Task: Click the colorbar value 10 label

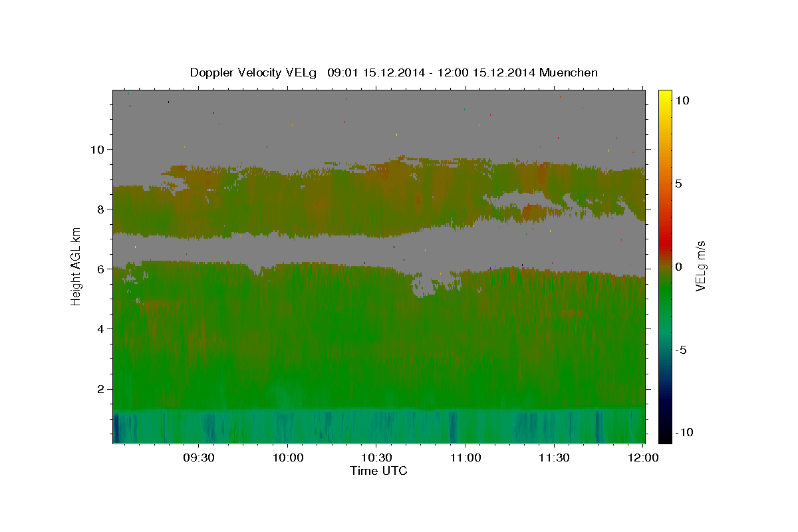Action: tap(682, 100)
